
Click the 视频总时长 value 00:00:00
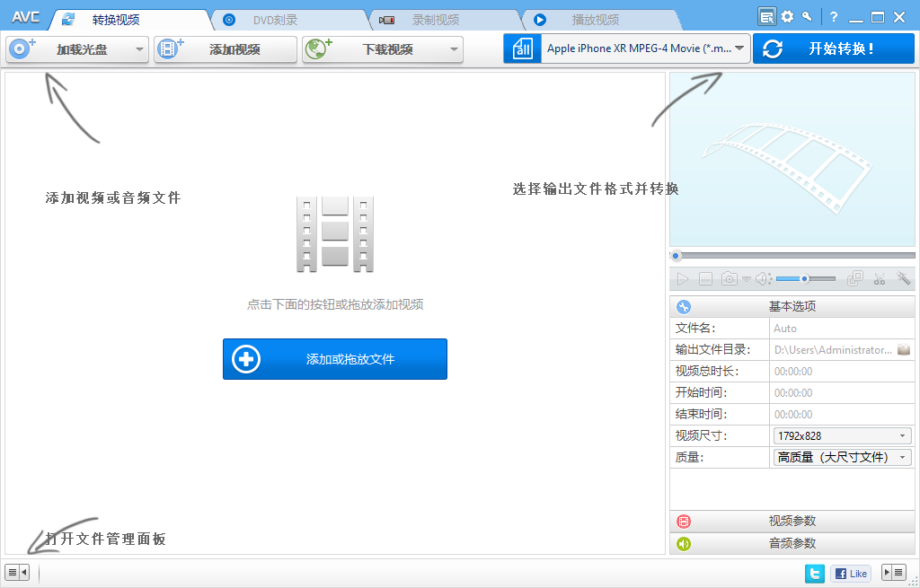(793, 372)
